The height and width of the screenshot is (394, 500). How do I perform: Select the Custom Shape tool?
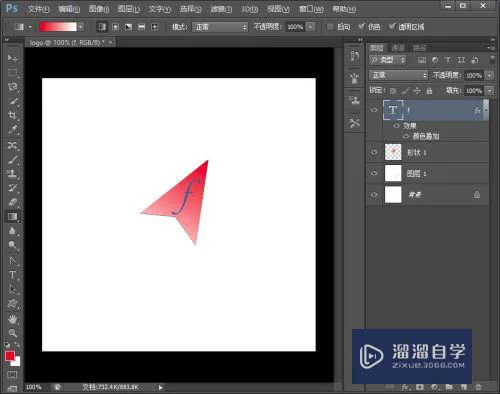[x=12, y=304]
